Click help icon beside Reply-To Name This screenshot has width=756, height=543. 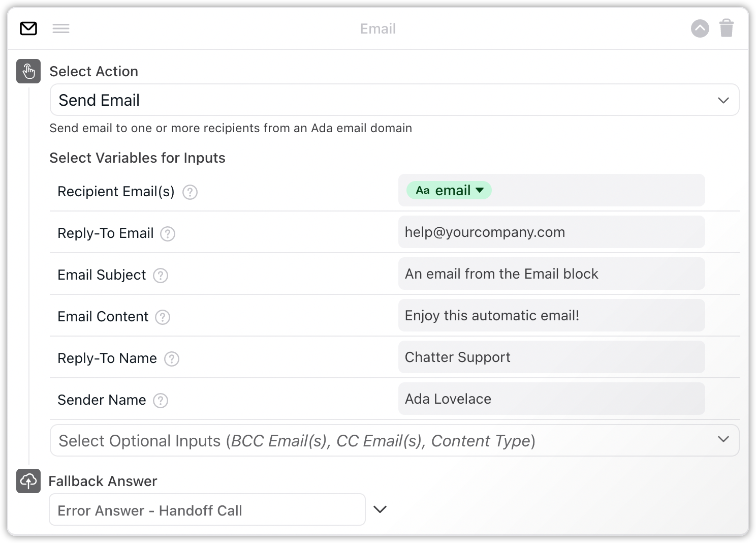click(172, 359)
